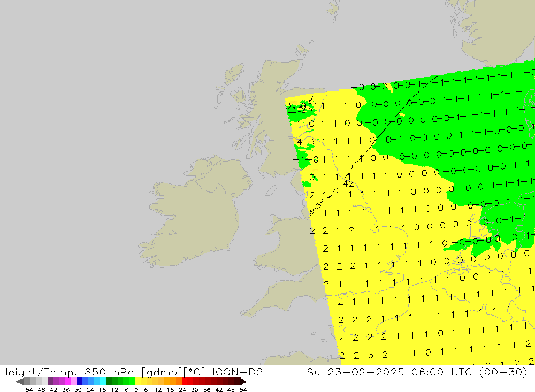Click the "ICON-D2" model name
The width and height of the screenshot is (535, 392).
[x=238, y=372]
